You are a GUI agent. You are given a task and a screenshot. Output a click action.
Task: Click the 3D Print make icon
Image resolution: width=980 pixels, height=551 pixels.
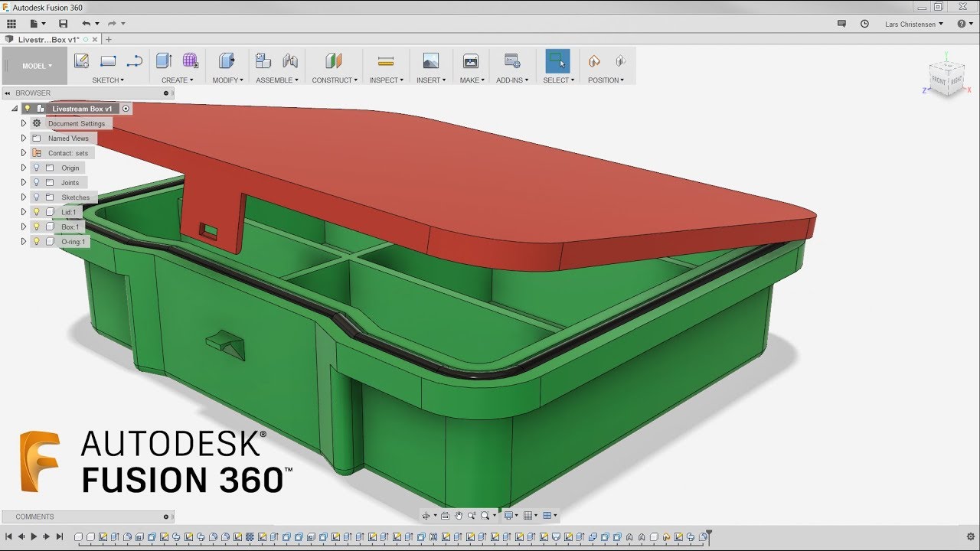pos(471,60)
